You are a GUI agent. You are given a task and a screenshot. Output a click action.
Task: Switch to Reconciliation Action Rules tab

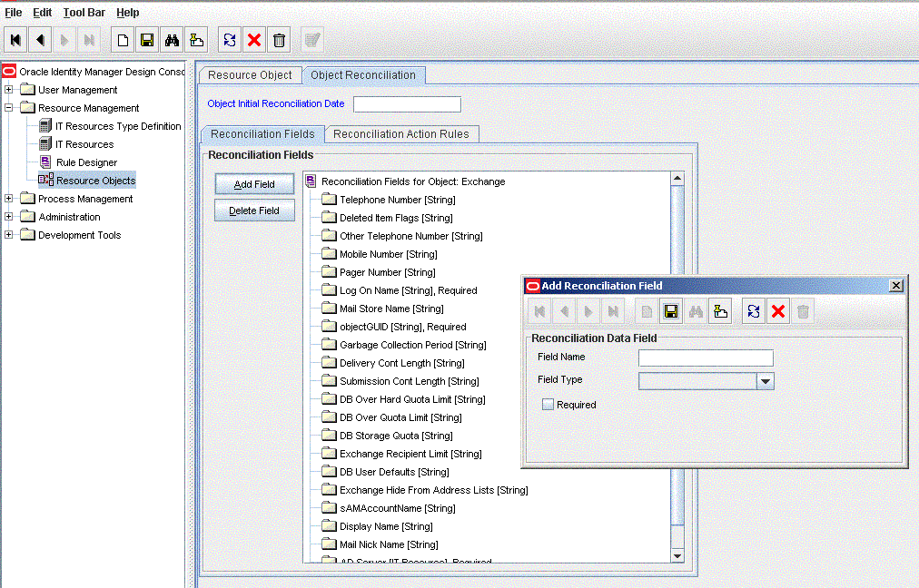tap(401, 134)
